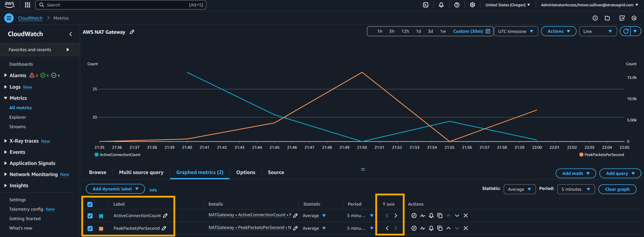This screenshot has height=237, width=644.
Task: Duplicate the ActiveConnectionCount metric
Action: click(x=440, y=216)
